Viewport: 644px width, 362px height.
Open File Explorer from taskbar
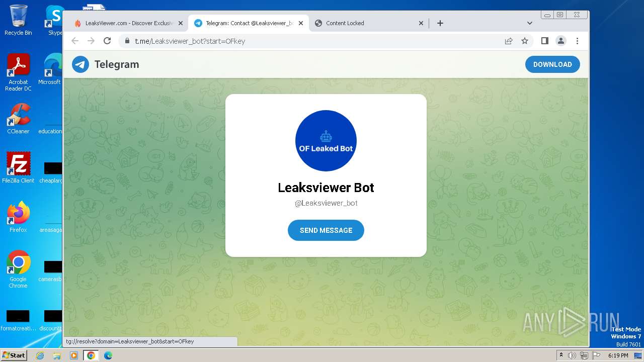57,355
